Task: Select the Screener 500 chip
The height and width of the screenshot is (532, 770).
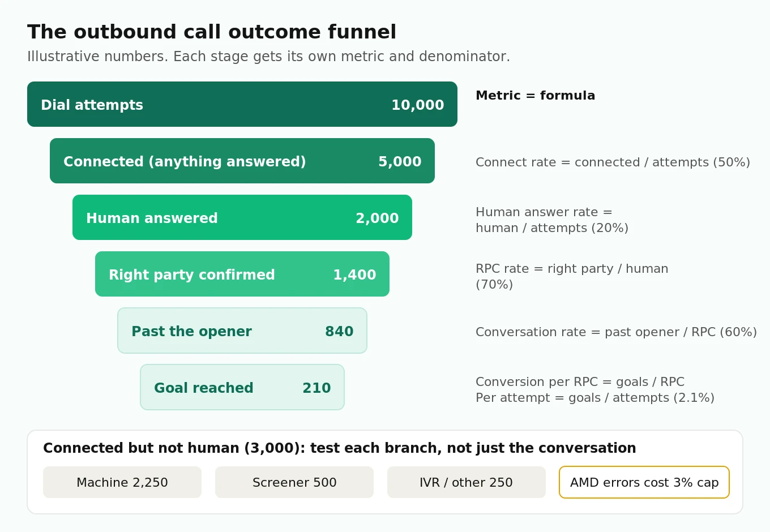Action: pos(294,482)
